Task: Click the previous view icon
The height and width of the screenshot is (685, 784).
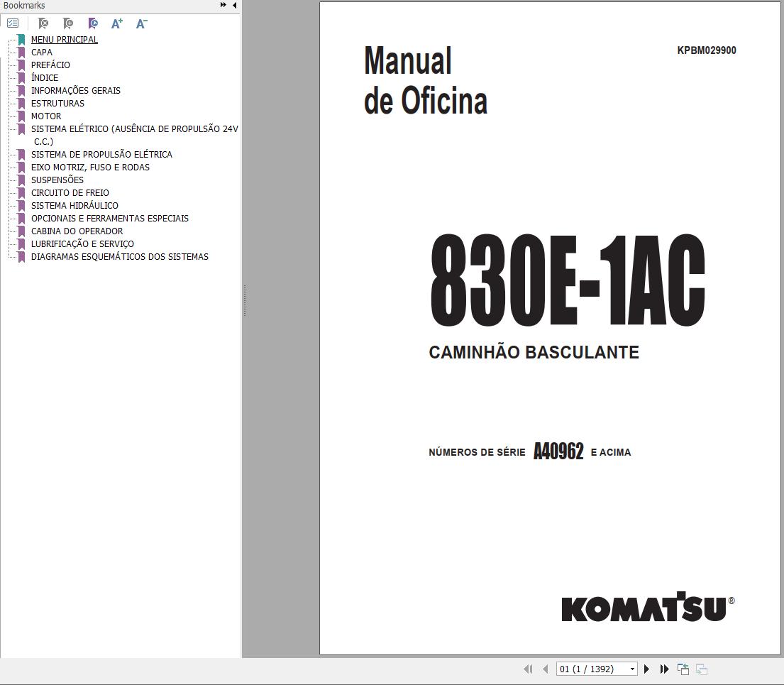Action: point(683,669)
